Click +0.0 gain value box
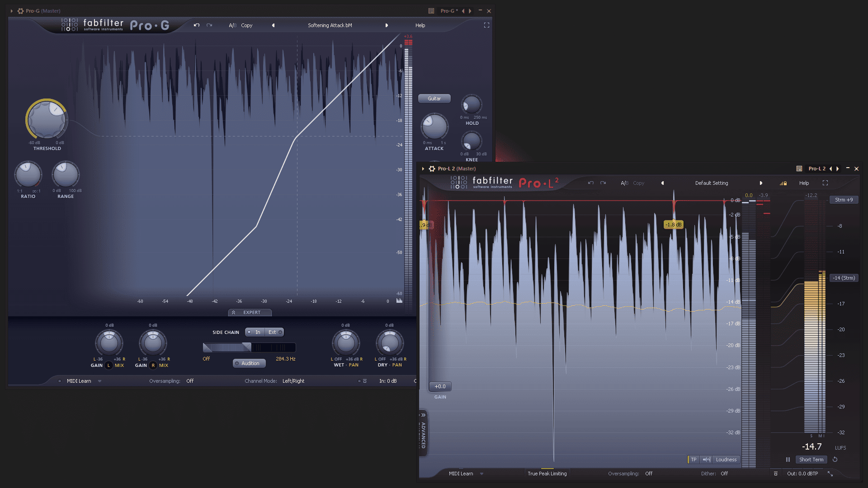Image resolution: width=868 pixels, height=488 pixels. (x=440, y=386)
